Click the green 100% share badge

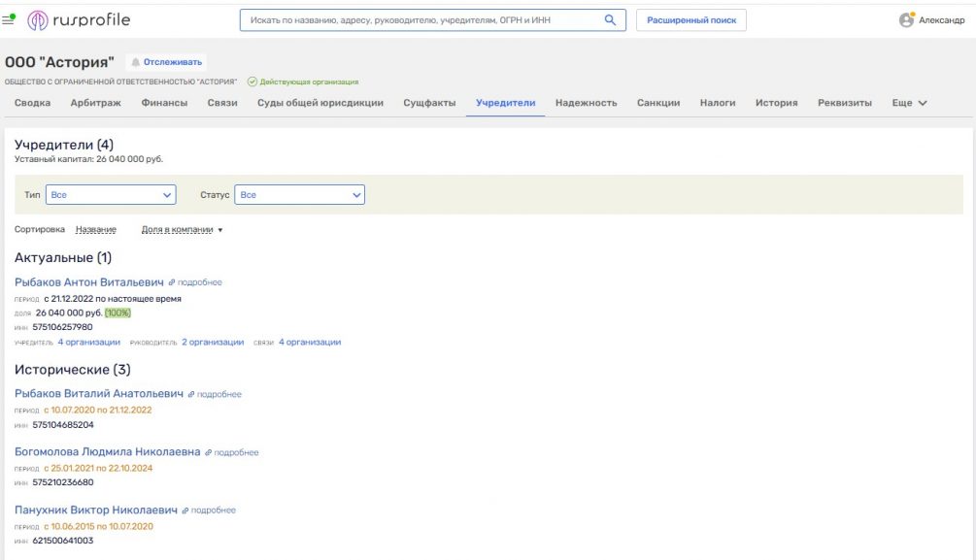tap(118, 313)
